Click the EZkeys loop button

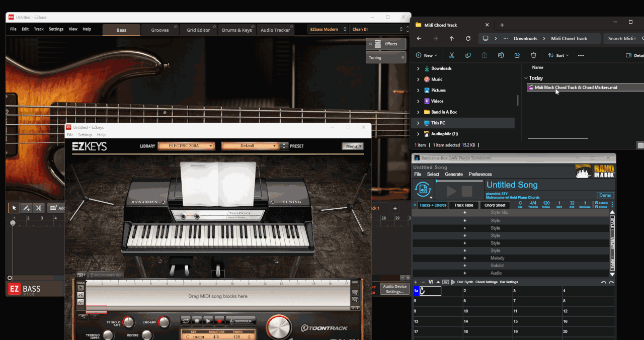(x=186, y=320)
